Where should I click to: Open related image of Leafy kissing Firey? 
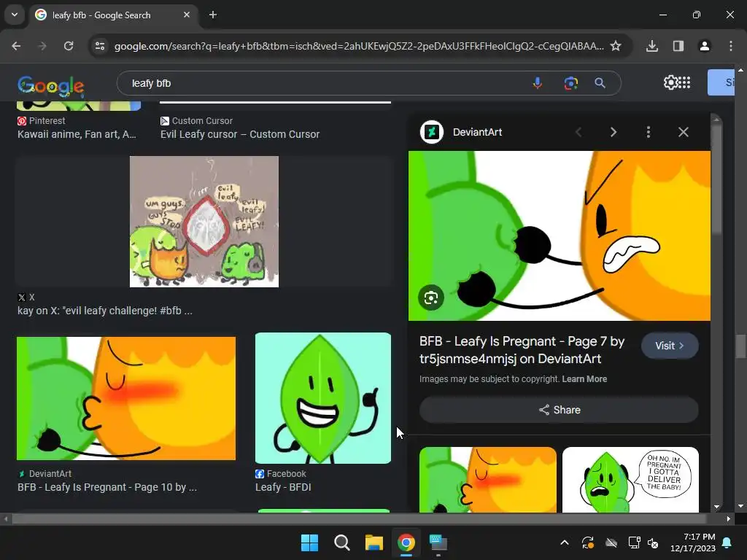[488, 480]
